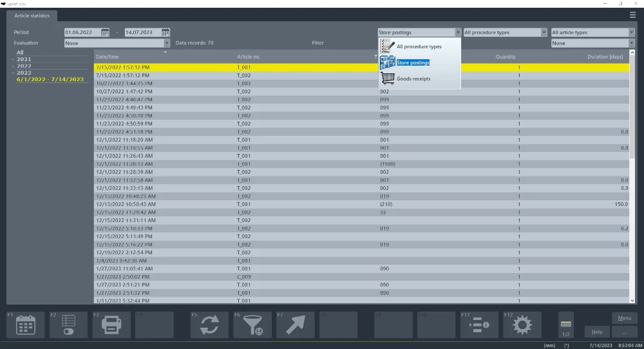
Task: Click the F5 refresh arrows icon
Action: pyautogui.click(x=209, y=325)
